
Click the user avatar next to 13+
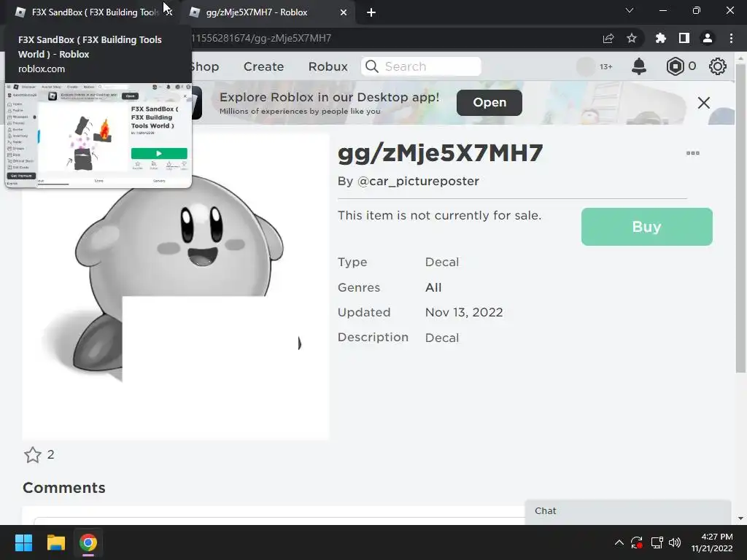pyautogui.click(x=586, y=66)
